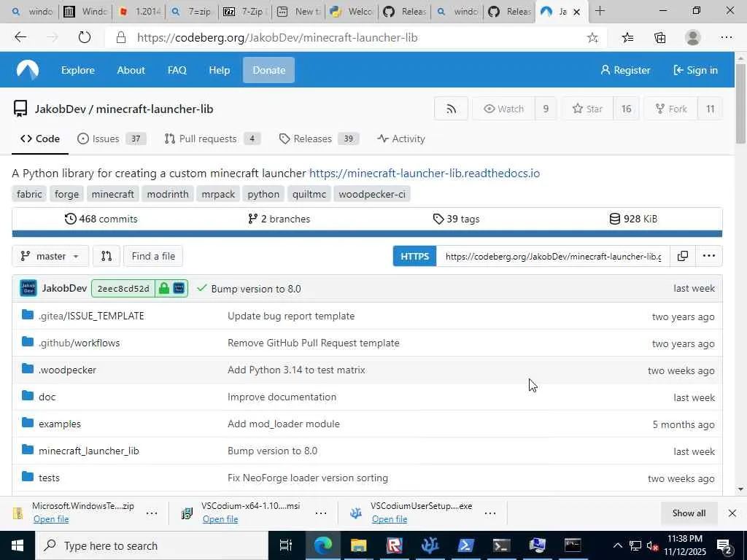Switch to the Issues tab
Screen dimensions: 747x560
click(x=112, y=139)
